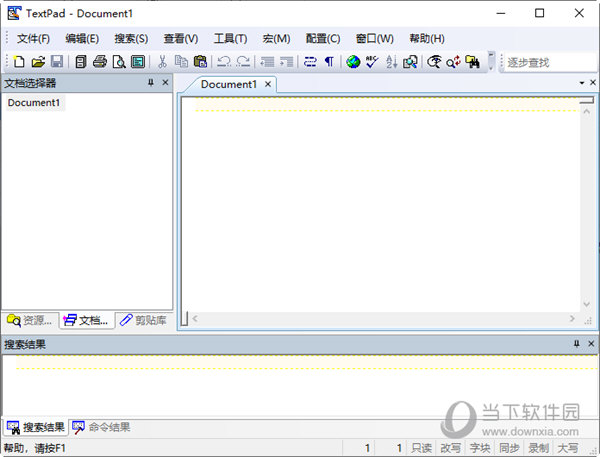Switch to the 资源... explorer tab
This screenshot has height=457, width=600.
30,320
